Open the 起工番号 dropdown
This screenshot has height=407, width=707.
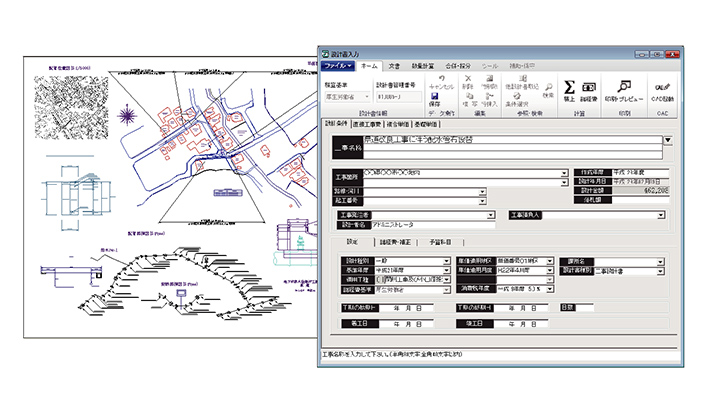pyautogui.click(x=482, y=201)
